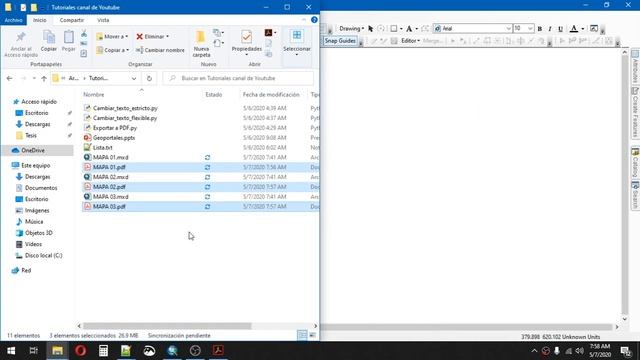Viewport: 640px width, 360px height.
Task: Sort by the Estado column header
Action: coord(213,95)
